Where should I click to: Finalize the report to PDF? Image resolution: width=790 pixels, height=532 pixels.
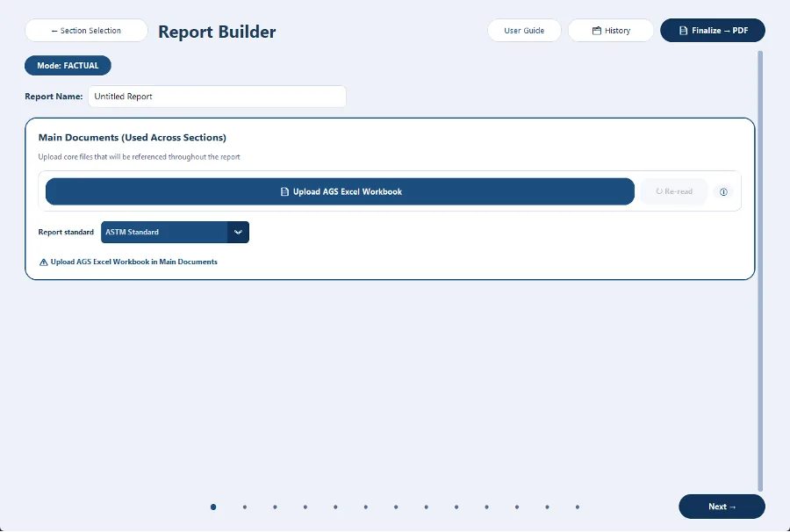coord(713,30)
